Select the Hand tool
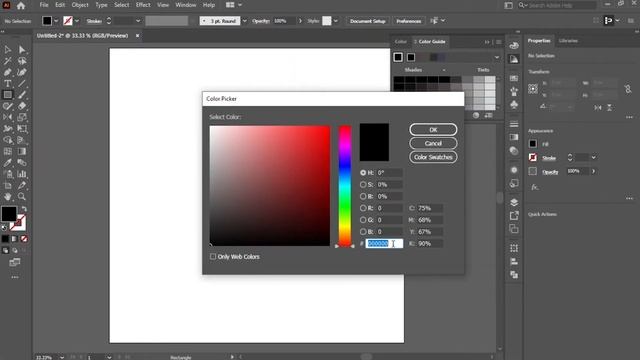Viewport: 640px width, 360px height. click(x=7, y=197)
